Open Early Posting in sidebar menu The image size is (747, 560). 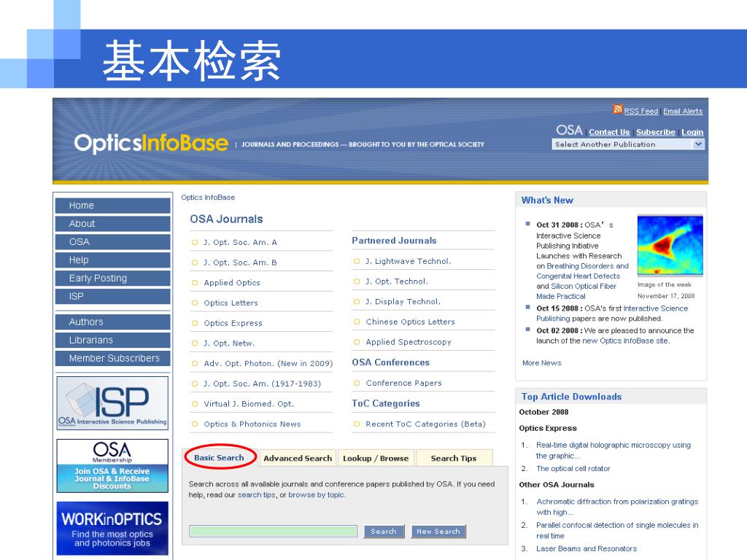(112, 278)
